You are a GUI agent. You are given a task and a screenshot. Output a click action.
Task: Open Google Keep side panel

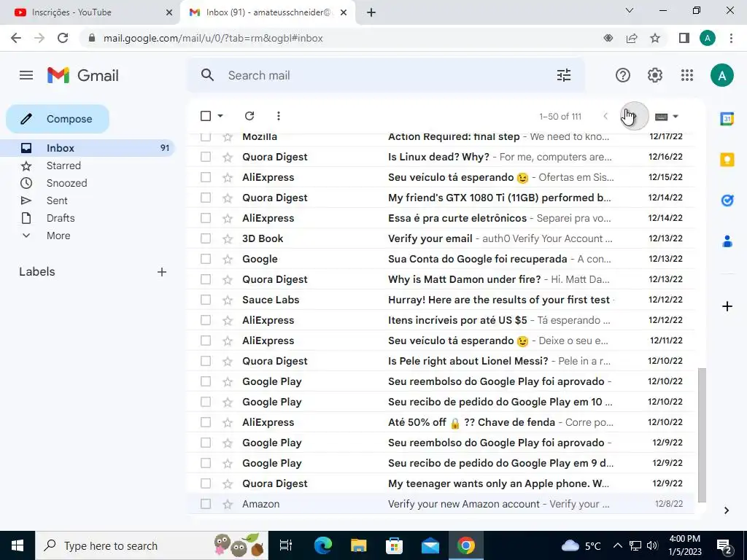point(727,160)
